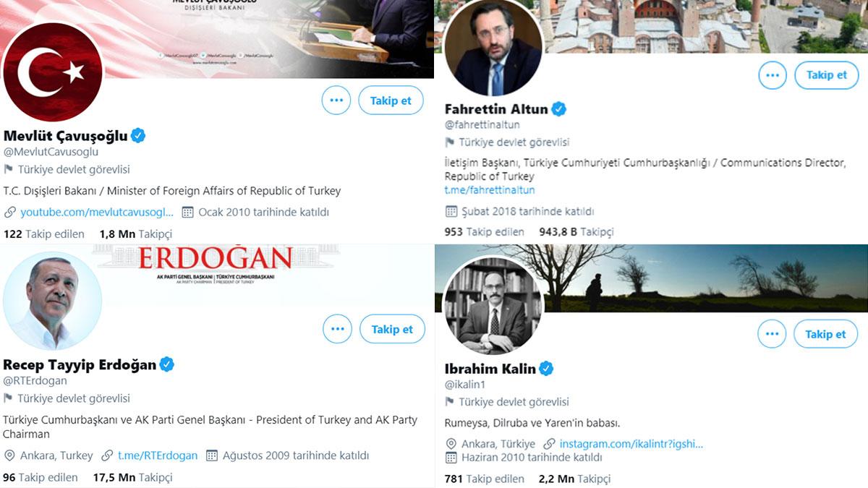Show Fahrettin Altun's 953 Takip edilen
This screenshot has height=488, width=868.
point(484,232)
